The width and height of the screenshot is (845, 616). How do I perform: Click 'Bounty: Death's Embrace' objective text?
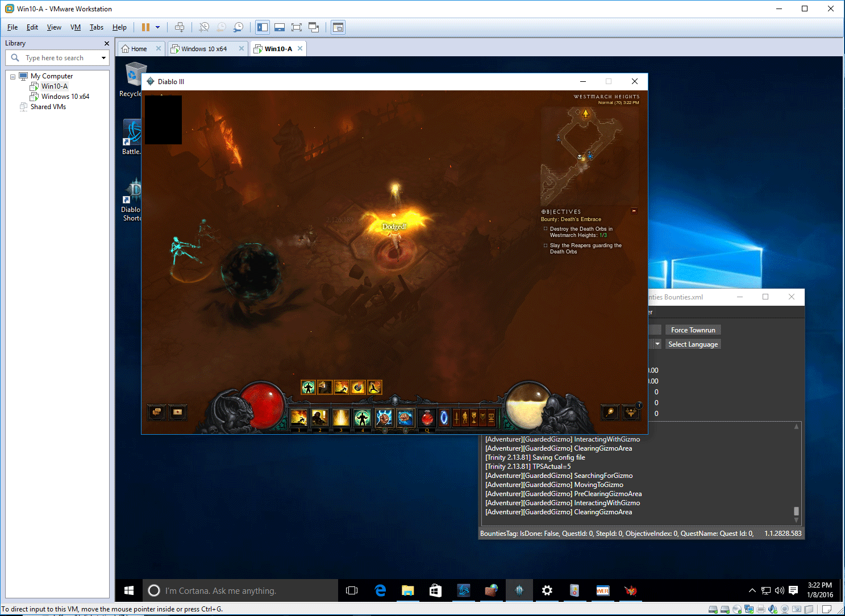[571, 219]
